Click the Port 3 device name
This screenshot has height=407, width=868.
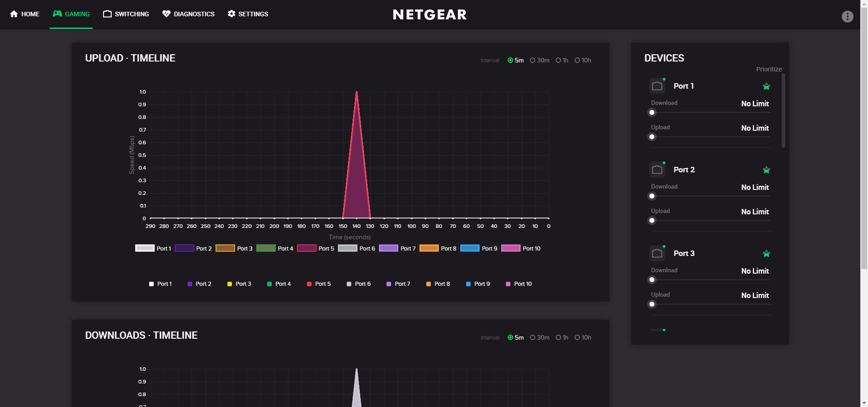(x=684, y=253)
